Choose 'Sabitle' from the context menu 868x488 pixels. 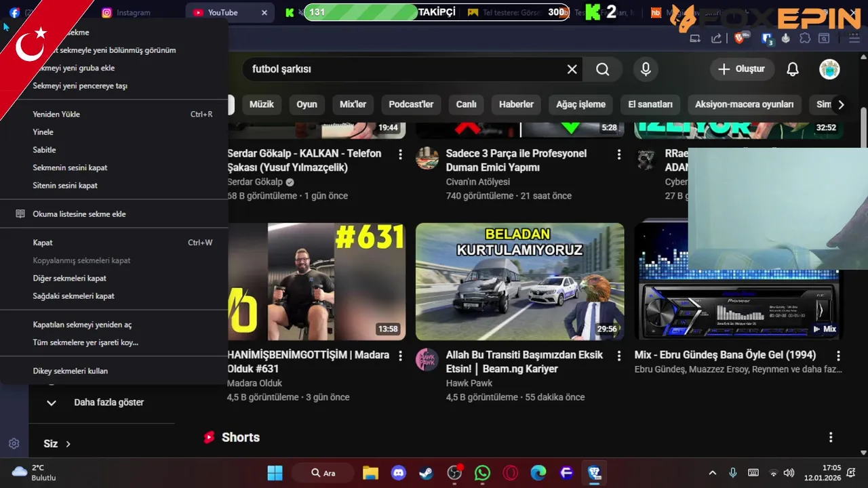click(114, 150)
